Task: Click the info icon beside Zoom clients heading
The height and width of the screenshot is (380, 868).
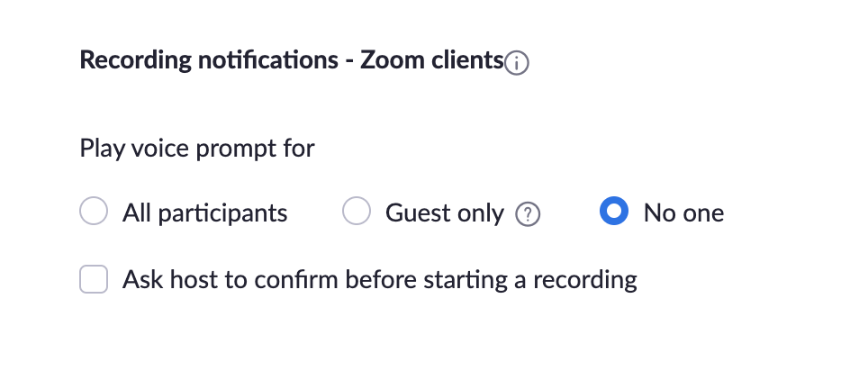Action: pyautogui.click(x=517, y=63)
